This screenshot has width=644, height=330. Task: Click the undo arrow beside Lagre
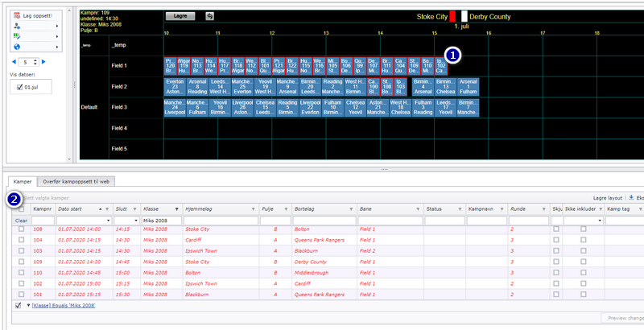(x=209, y=16)
